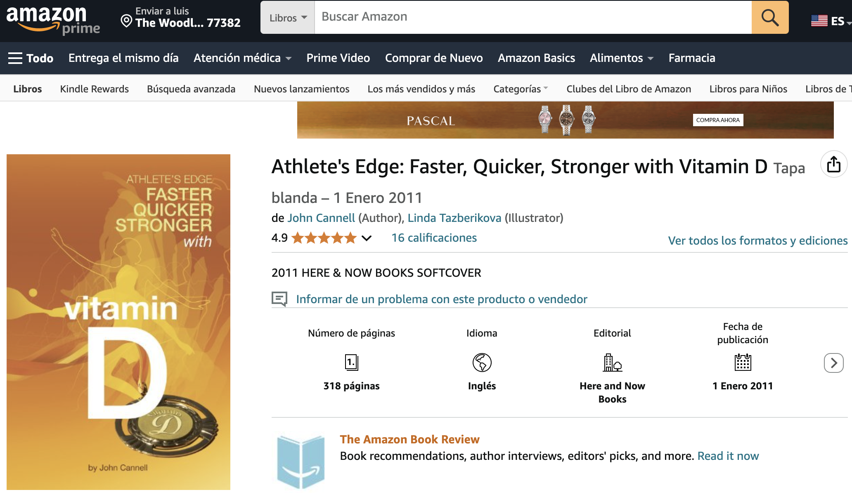Open the Libros search category dropdown

pyautogui.click(x=288, y=17)
